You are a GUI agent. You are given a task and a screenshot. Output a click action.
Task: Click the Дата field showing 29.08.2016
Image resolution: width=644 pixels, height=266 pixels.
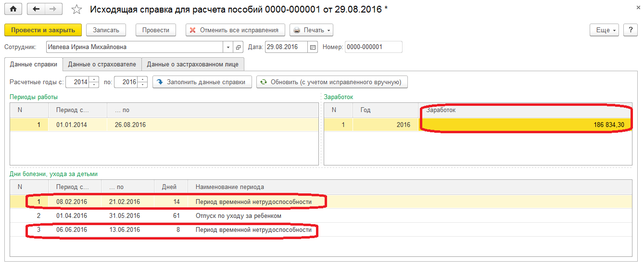(286, 47)
